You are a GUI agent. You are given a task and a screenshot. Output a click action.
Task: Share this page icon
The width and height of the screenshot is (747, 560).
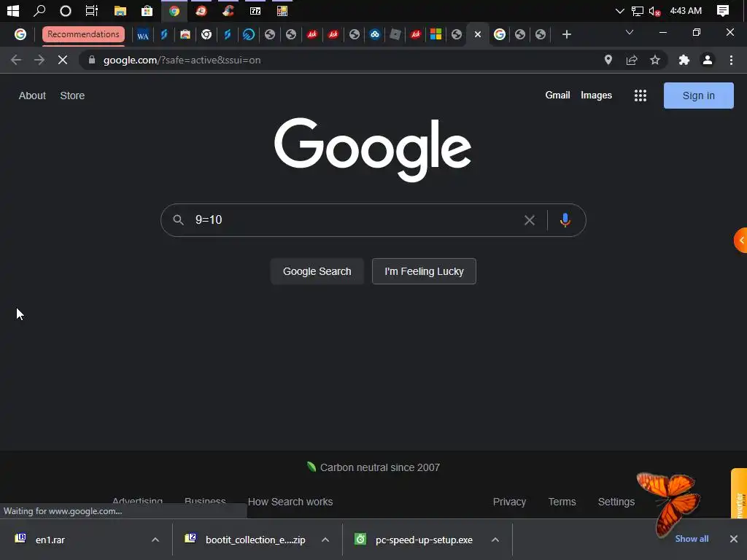632,60
